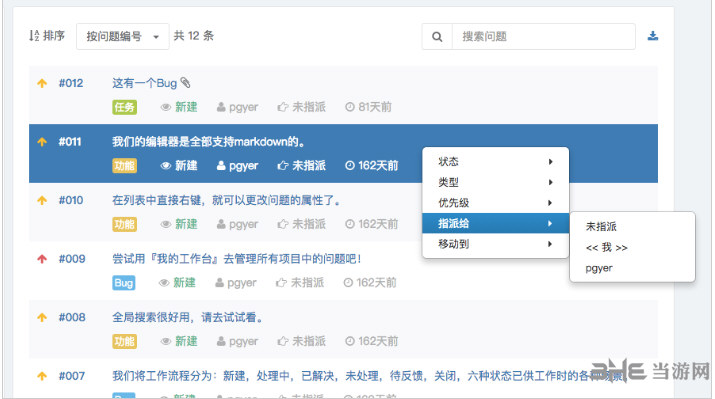Click pgyer author on issue #008

244,342
